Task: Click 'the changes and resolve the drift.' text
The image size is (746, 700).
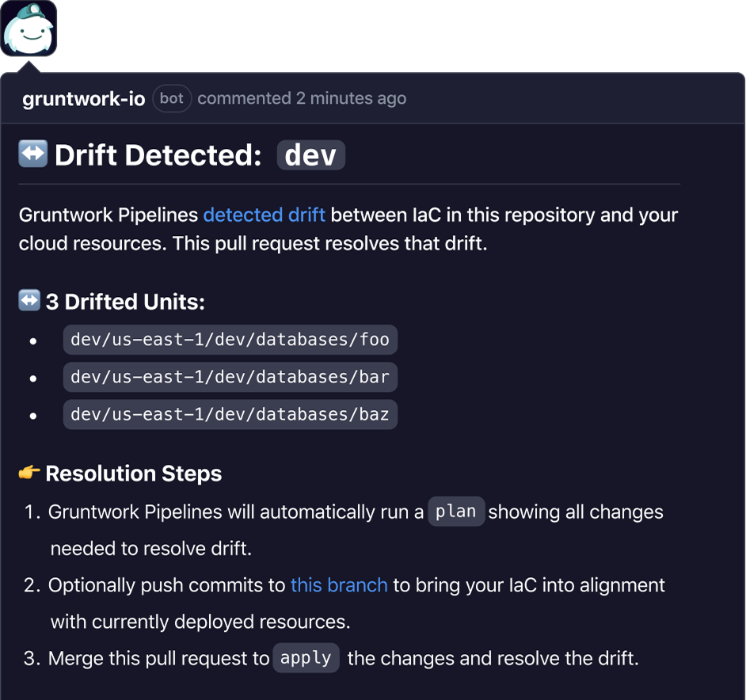Action: coord(493,659)
